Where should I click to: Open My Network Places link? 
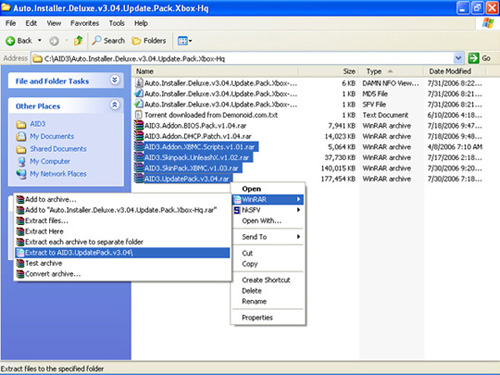(x=58, y=174)
